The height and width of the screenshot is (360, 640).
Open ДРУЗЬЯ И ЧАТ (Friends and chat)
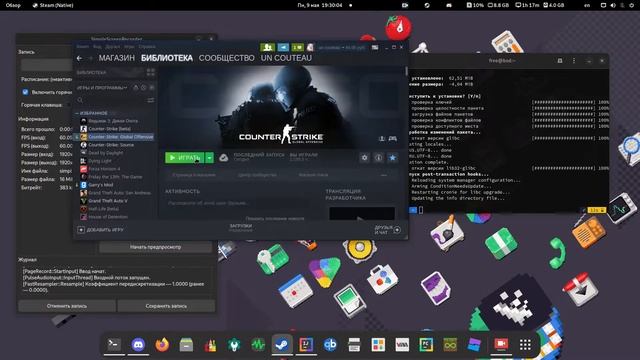tap(388, 230)
